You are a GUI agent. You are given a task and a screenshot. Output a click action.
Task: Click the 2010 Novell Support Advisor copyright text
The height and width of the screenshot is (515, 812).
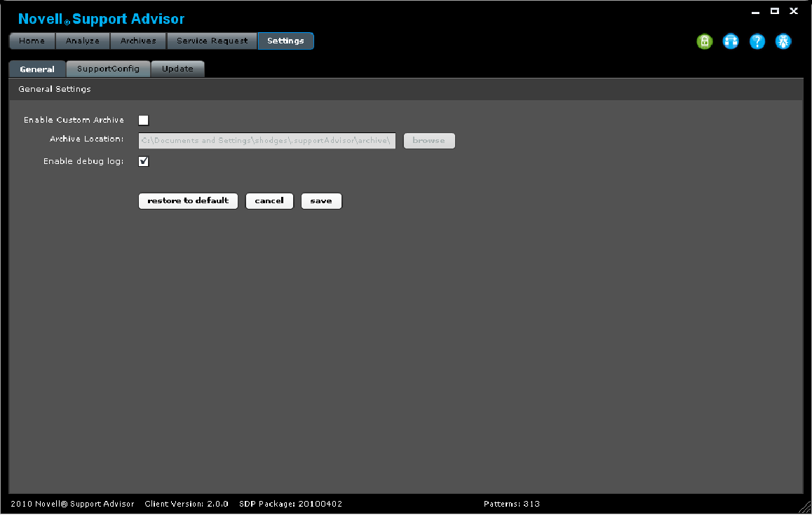(72, 504)
